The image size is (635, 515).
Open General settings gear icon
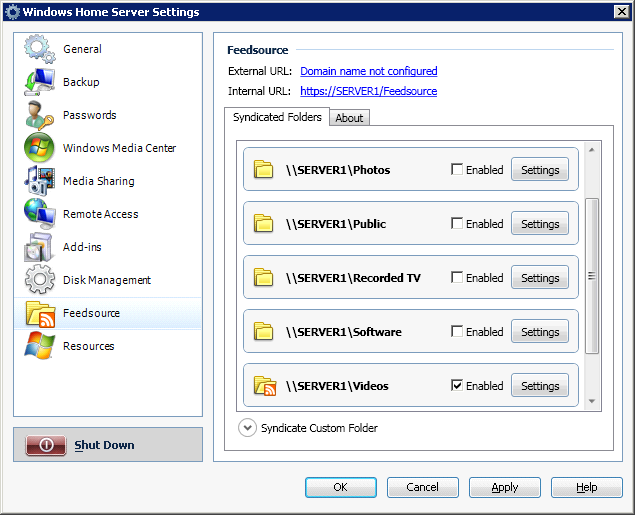click(x=39, y=49)
